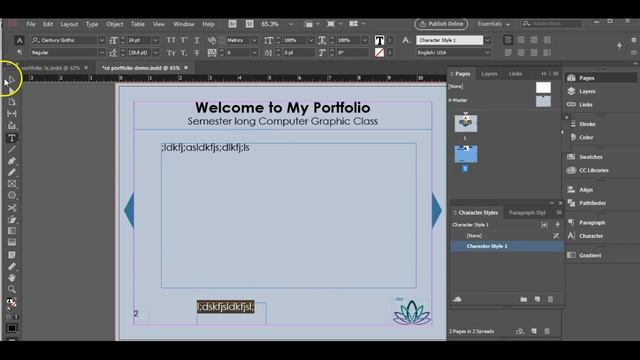Click the text stroke color swatch (none)

[x=379, y=53]
